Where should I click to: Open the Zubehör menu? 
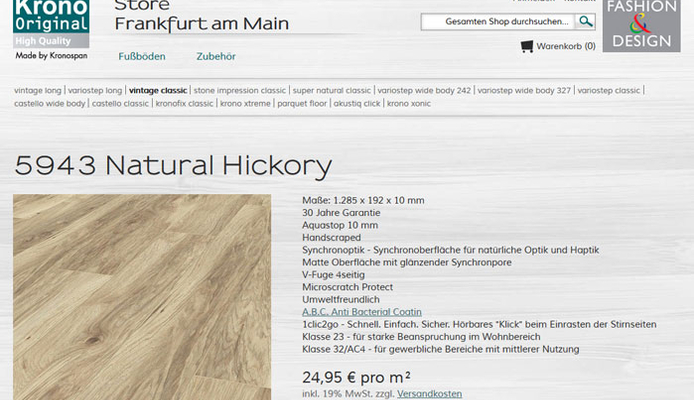pos(216,56)
